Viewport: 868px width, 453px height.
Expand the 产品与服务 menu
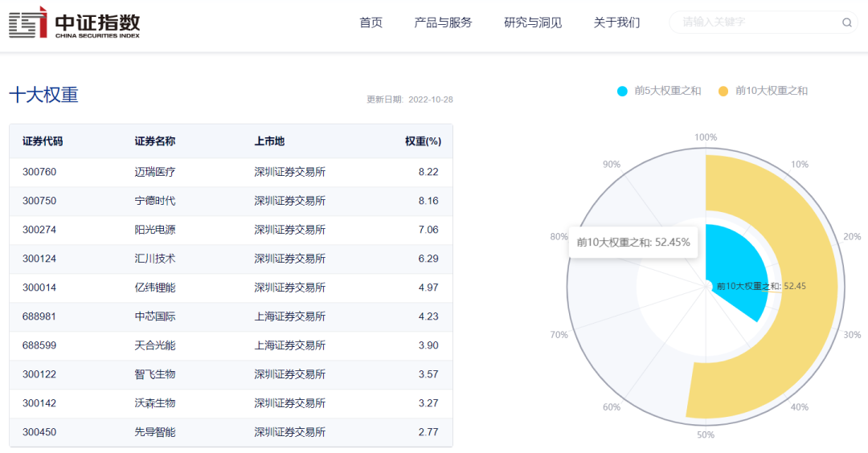click(x=443, y=22)
